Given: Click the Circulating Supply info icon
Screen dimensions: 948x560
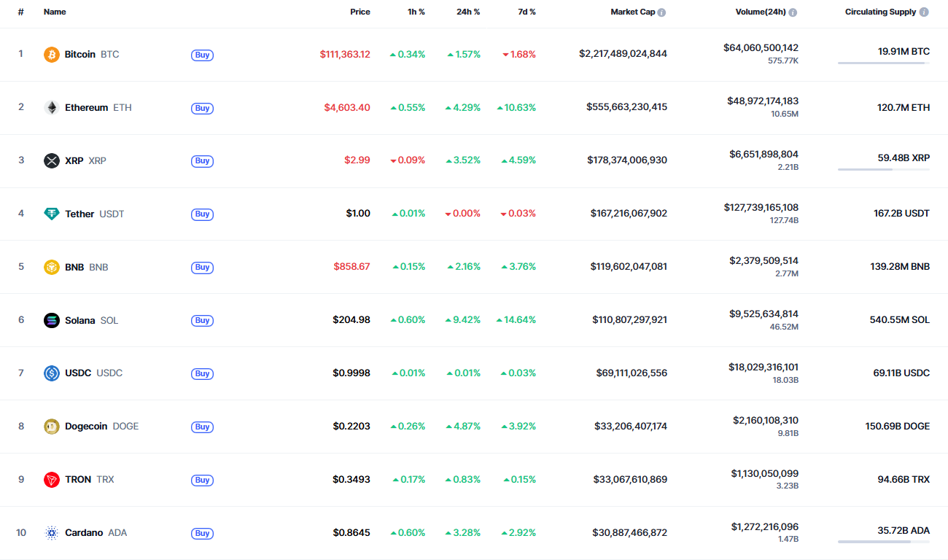Looking at the screenshot, I should tap(924, 12).
